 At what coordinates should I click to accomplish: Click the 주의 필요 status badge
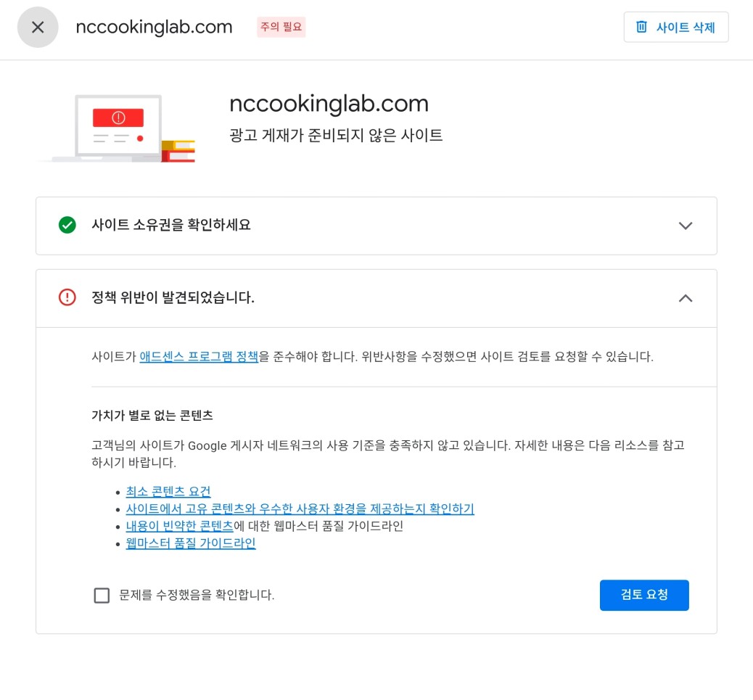coord(281,26)
